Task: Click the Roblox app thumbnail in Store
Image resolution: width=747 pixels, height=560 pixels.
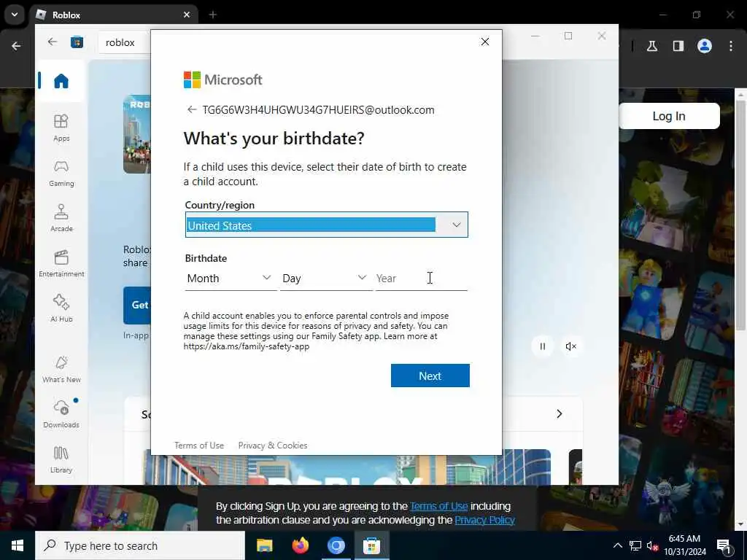Action: [137, 134]
